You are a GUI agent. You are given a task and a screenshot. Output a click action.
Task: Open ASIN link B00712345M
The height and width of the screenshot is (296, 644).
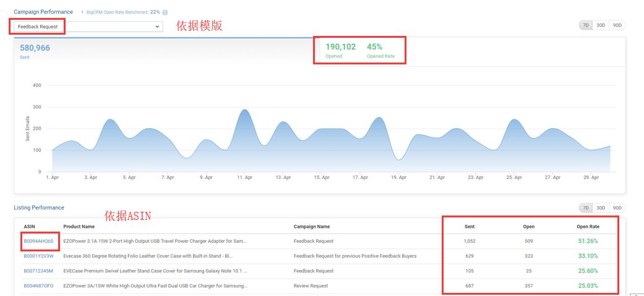tap(38, 271)
